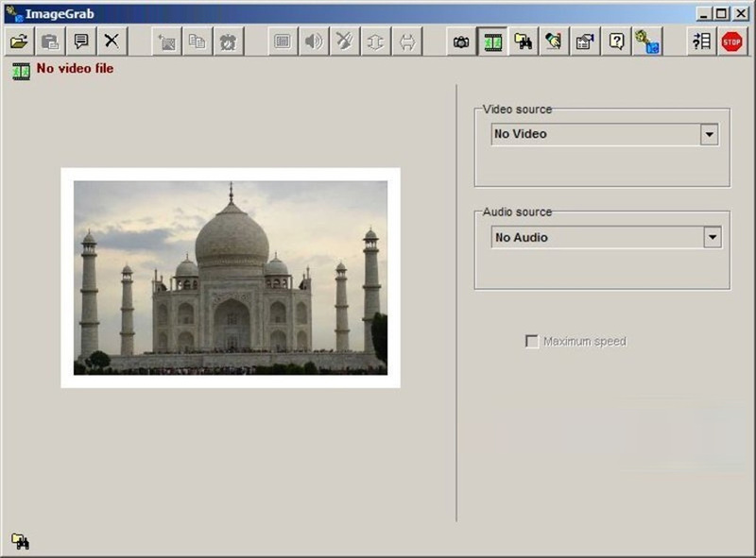Close the ImageGrab window
Viewport: 756px width, 558px height.
741,13
